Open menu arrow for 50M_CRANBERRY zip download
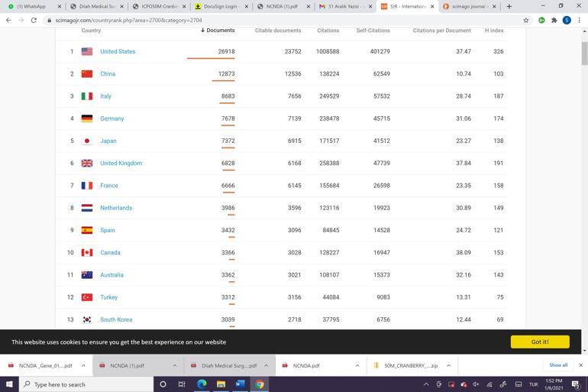 point(448,365)
